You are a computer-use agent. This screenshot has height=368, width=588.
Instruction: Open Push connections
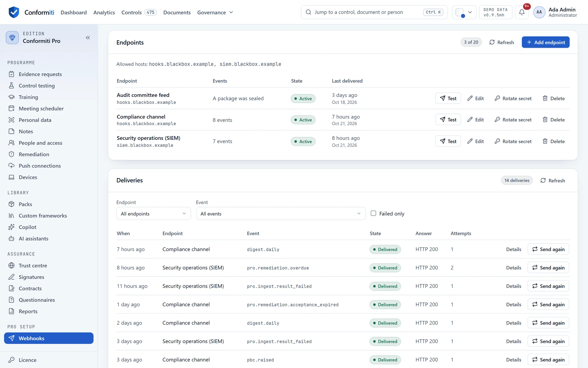tap(49, 166)
